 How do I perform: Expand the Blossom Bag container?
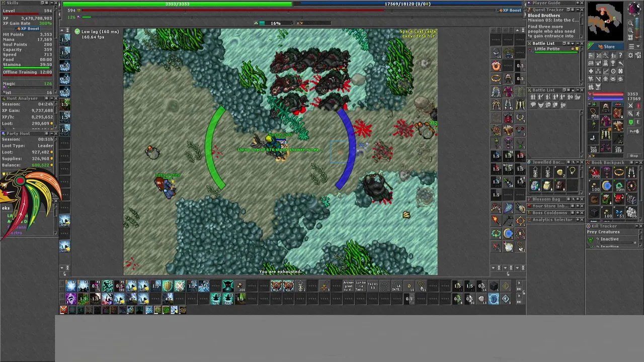[x=578, y=199]
